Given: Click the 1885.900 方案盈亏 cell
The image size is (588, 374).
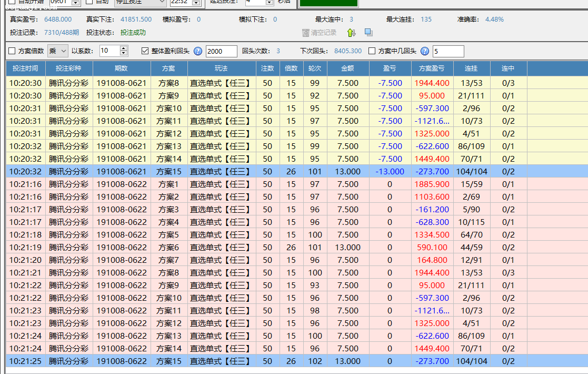Looking at the screenshot, I should (x=432, y=184).
